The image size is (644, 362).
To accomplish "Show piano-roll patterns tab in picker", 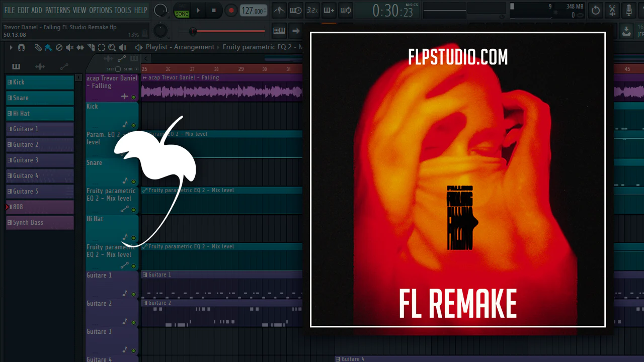I will [16, 66].
